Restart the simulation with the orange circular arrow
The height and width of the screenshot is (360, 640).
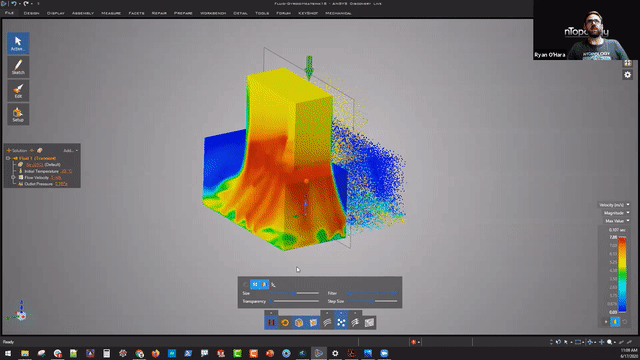pos(285,322)
